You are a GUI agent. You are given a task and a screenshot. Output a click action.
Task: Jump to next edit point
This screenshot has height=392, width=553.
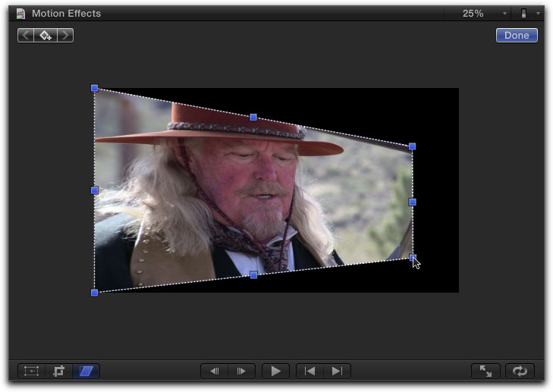point(337,372)
